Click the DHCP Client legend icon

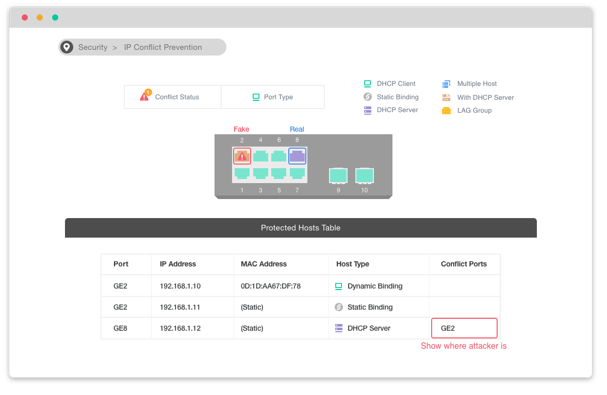pos(367,84)
